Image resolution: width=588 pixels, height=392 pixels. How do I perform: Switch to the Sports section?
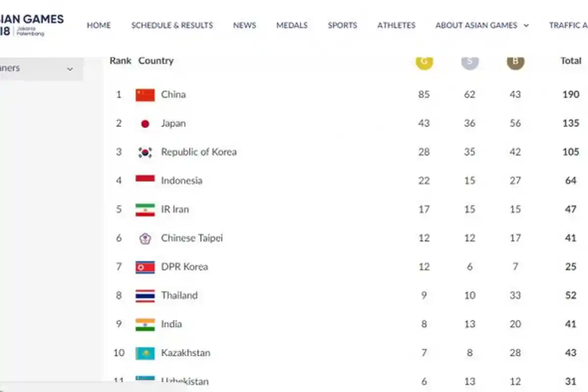pyautogui.click(x=342, y=25)
